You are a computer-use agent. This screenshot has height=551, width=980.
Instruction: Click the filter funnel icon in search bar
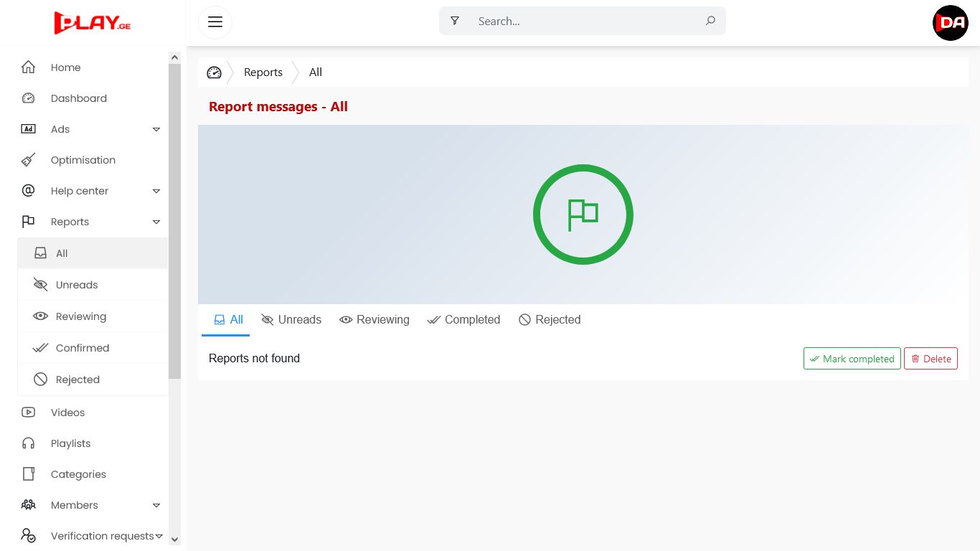(455, 22)
